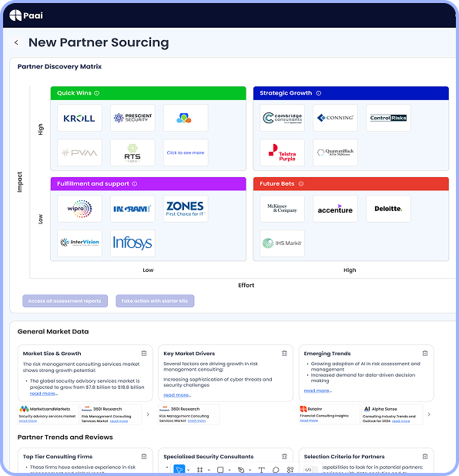
Task: Open Rectangle shape options dropdown arrow
Action: pos(229,471)
